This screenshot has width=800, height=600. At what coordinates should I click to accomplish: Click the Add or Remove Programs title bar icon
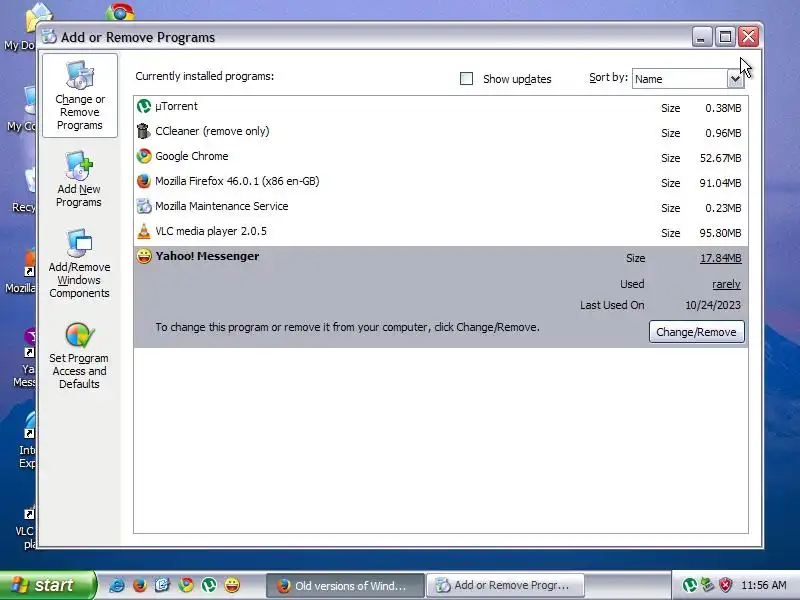[x=49, y=37]
